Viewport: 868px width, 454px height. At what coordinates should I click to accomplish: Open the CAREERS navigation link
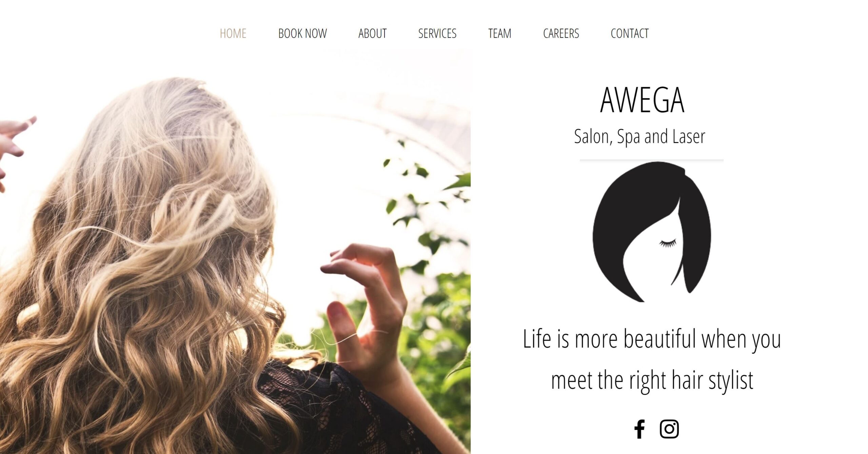[x=561, y=33]
